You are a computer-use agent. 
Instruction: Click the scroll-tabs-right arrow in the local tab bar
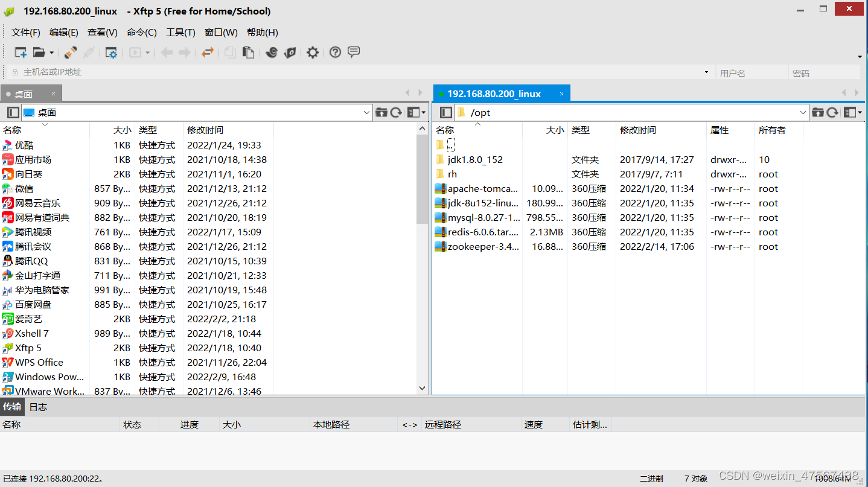[x=421, y=93]
